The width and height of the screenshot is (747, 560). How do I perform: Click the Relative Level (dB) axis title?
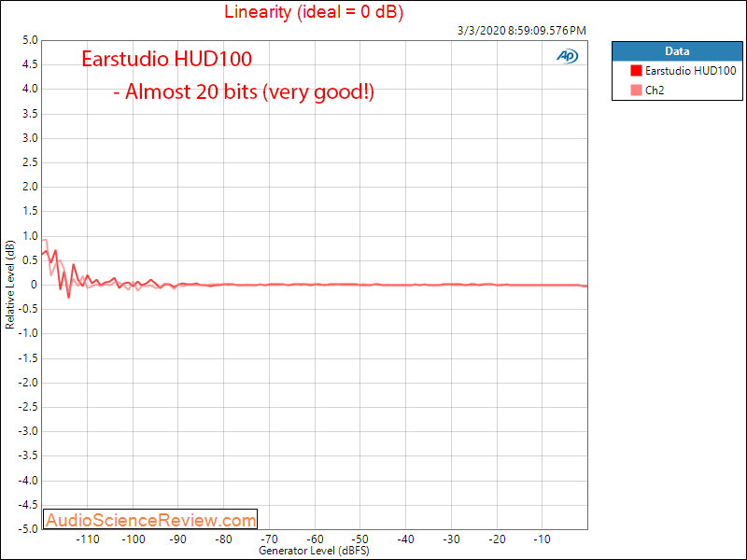(x=9, y=285)
